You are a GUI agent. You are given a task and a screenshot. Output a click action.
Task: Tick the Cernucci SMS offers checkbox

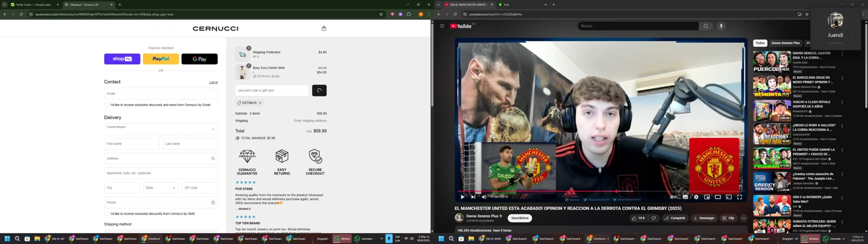(x=107, y=214)
